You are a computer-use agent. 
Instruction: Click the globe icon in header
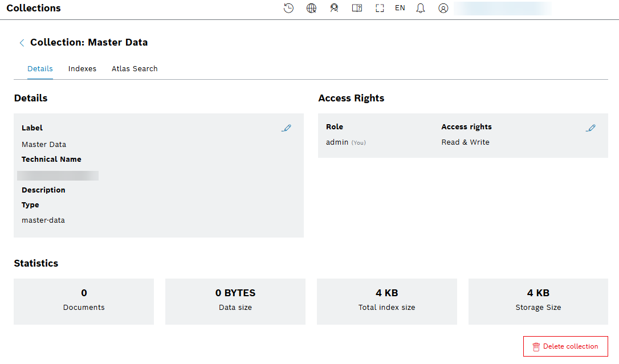pyautogui.click(x=311, y=9)
